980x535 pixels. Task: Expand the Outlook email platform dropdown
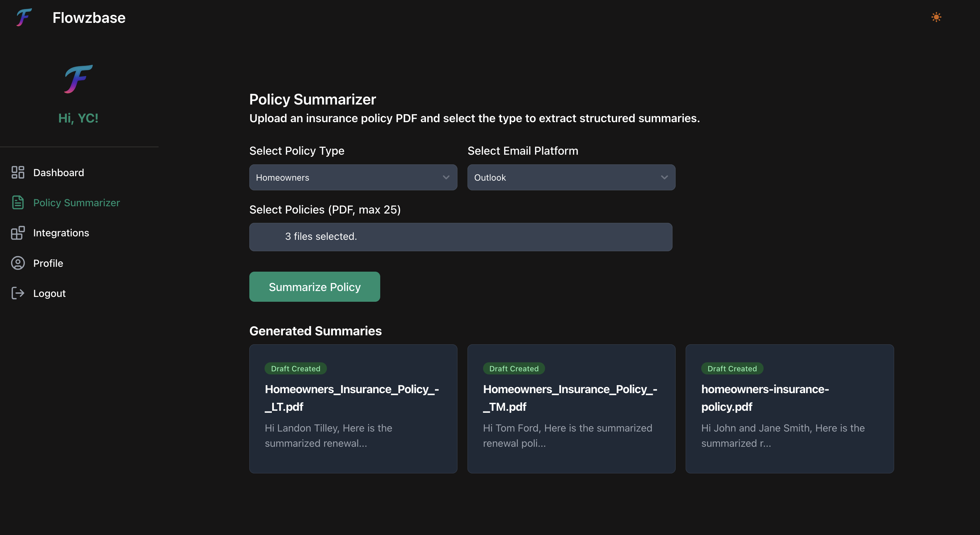(571, 177)
